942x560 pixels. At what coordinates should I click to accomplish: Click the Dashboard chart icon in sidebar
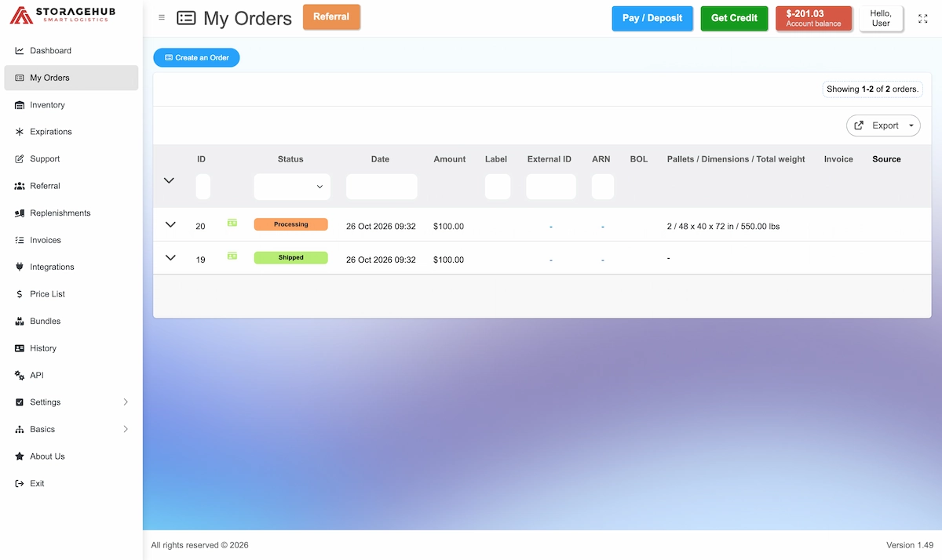pos(20,51)
